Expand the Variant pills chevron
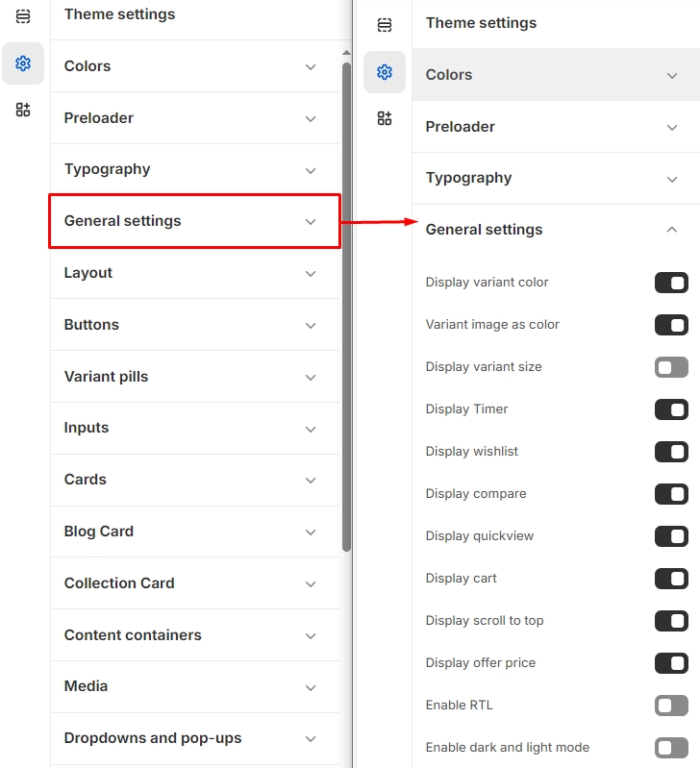Image resolution: width=700 pixels, height=768 pixels. 311,378
